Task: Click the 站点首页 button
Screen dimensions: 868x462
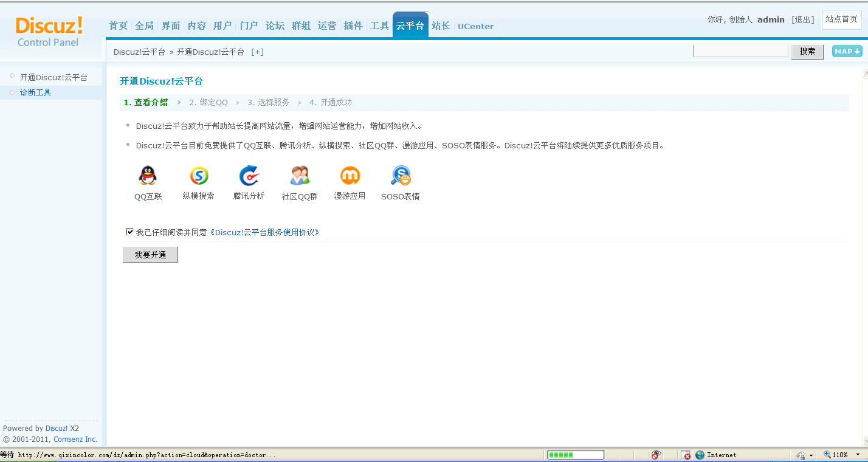Action: 841,19
